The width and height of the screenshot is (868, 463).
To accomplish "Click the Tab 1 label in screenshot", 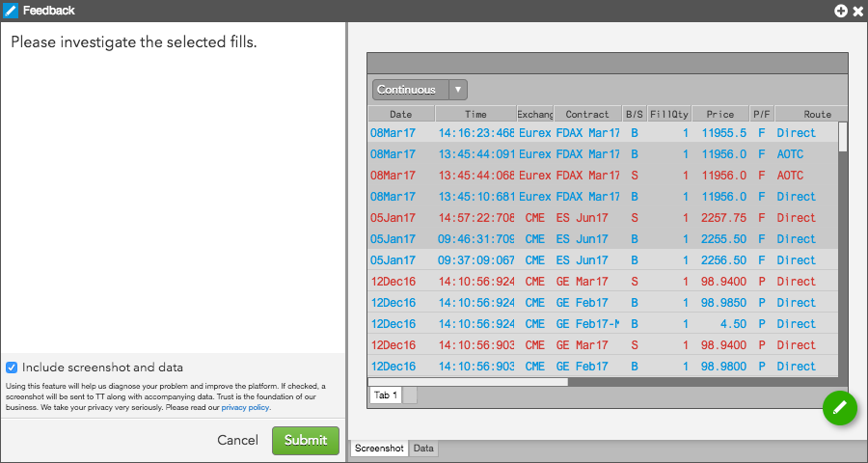I will pyautogui.click(x=385, y=395).
